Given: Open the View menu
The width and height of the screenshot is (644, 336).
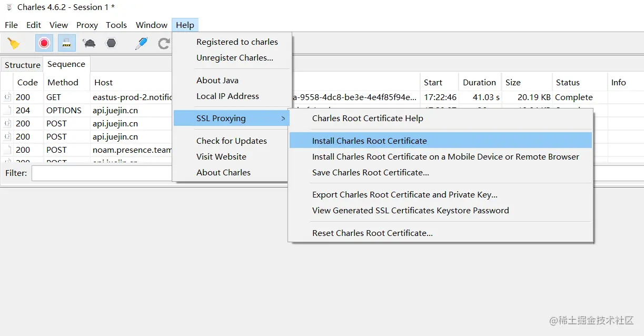Looking at the screenshot, I should (58, 25).
